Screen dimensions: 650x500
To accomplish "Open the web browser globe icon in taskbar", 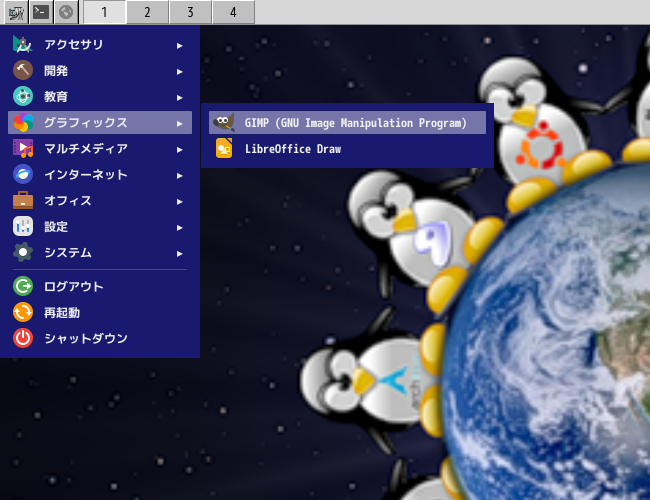I will pos(66,12).
